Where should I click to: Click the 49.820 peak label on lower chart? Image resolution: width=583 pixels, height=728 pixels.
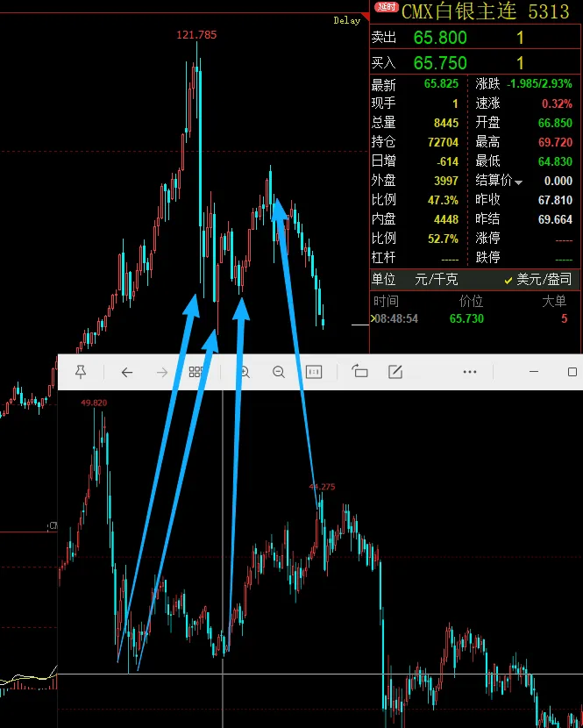click(94, 403)
